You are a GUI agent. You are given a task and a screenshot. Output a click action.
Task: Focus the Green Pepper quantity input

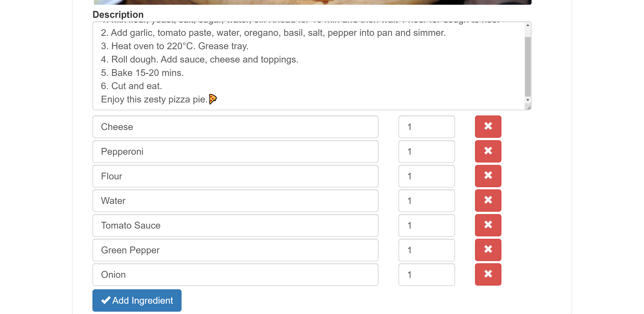pyautogui.click(x=426, y=250)
